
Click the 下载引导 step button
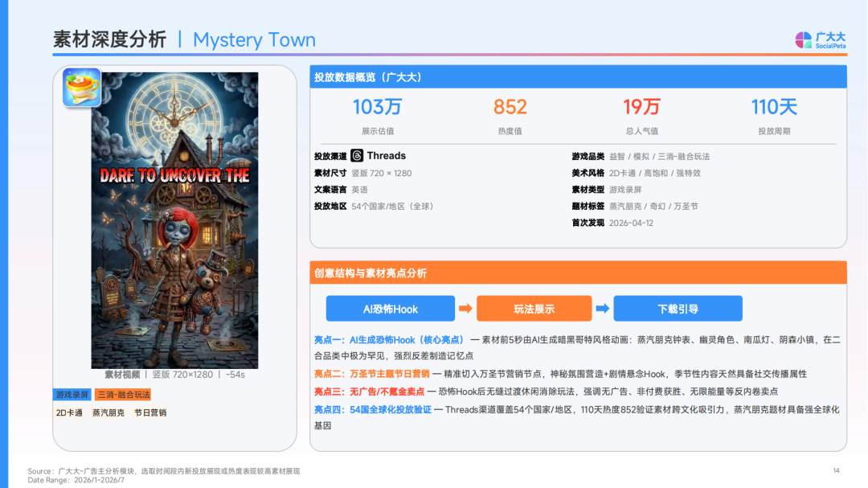678,309
